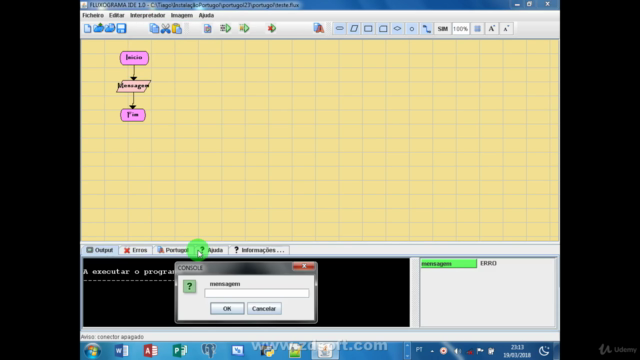
Task: Open the Interpretador menu
Action: pos(147,15)
